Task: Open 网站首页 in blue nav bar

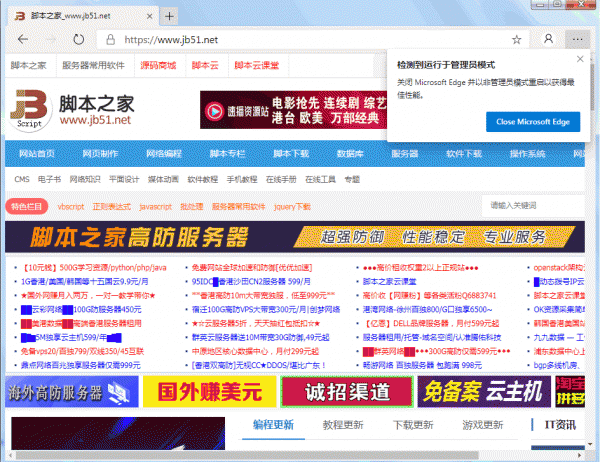Action: 37,154
